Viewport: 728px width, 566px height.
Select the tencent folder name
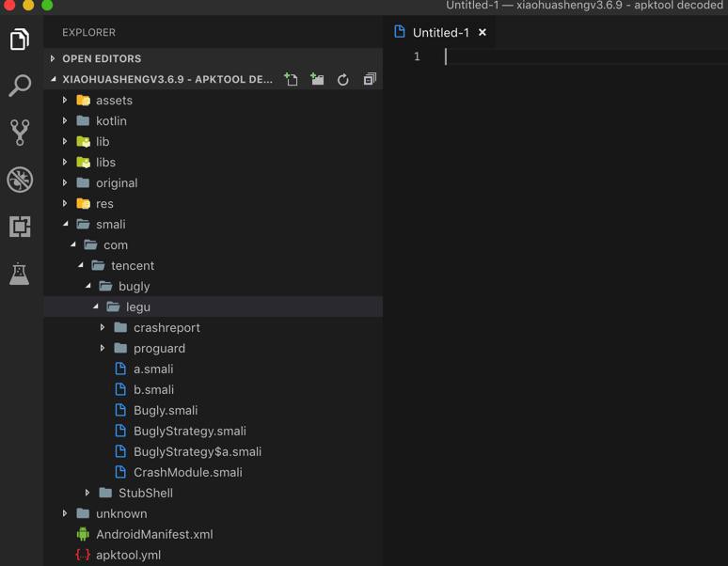(x=133, y=266)
